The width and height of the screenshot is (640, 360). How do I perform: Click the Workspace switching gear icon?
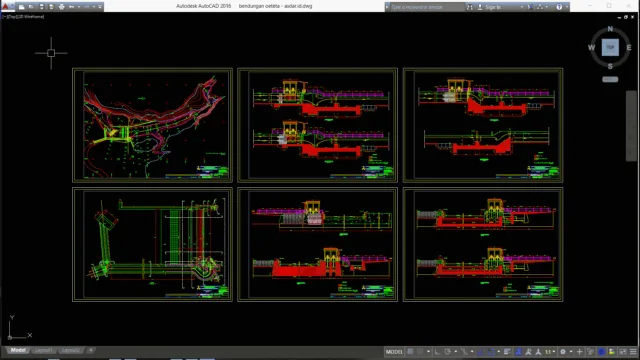click(563, 352)
